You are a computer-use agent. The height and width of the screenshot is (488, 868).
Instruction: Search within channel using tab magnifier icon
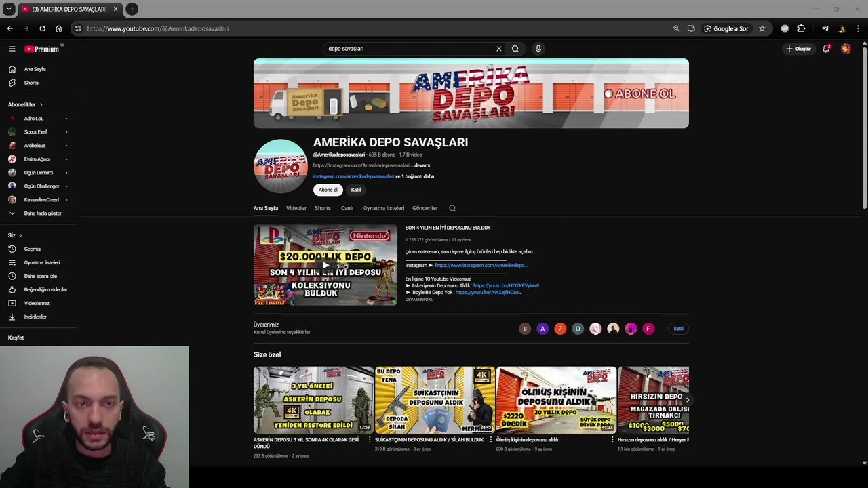pos(452,208)
